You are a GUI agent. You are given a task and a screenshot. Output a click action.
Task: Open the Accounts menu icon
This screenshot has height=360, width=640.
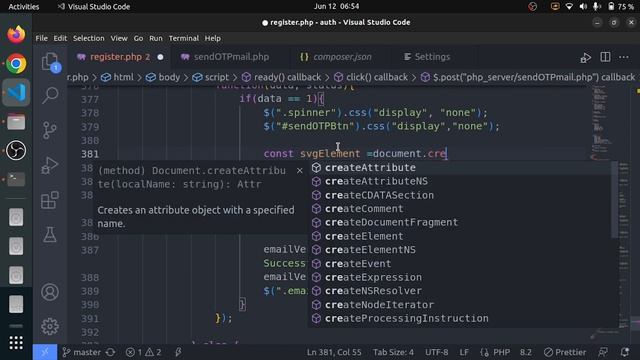pos(50,292)
